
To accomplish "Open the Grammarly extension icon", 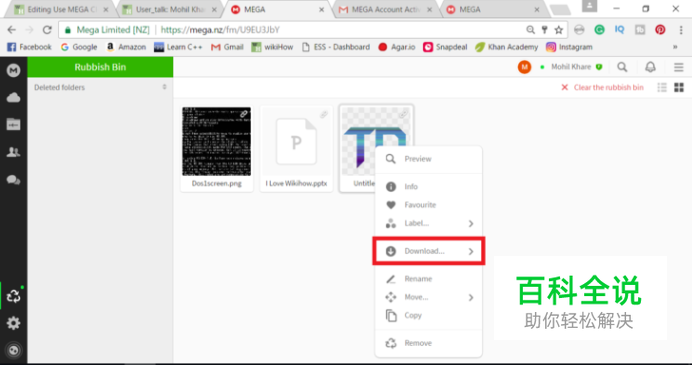I will pos(599,30).
